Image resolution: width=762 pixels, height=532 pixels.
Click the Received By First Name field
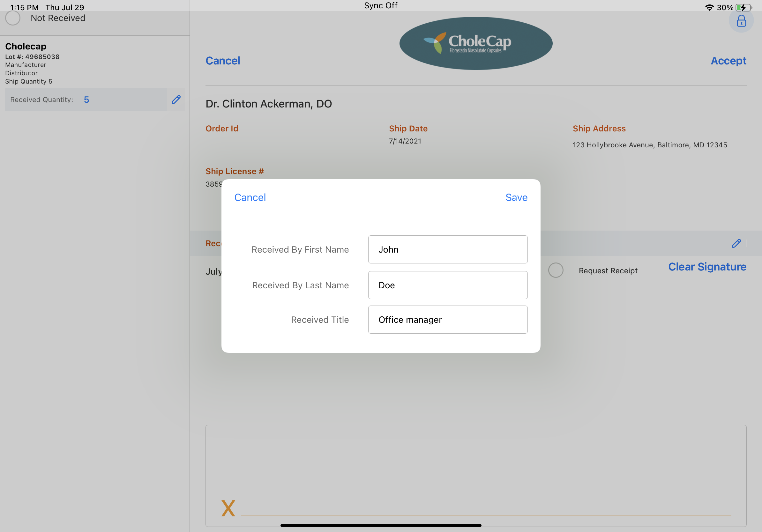(x=447, y=249)
